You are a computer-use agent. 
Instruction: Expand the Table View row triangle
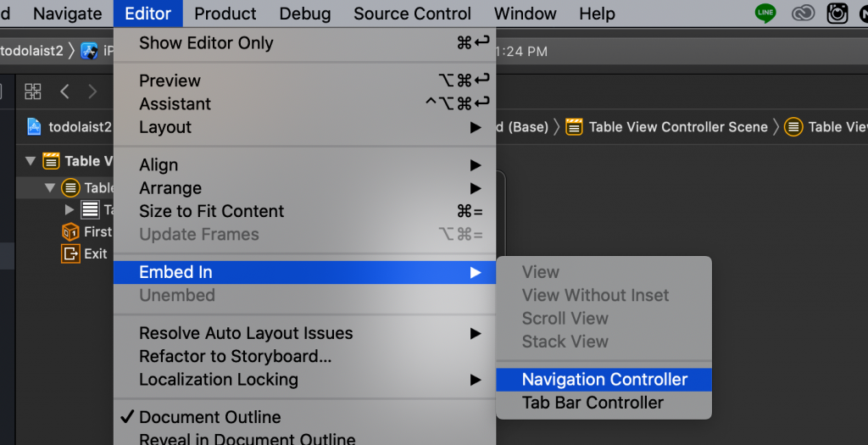(x=70, y=209)
